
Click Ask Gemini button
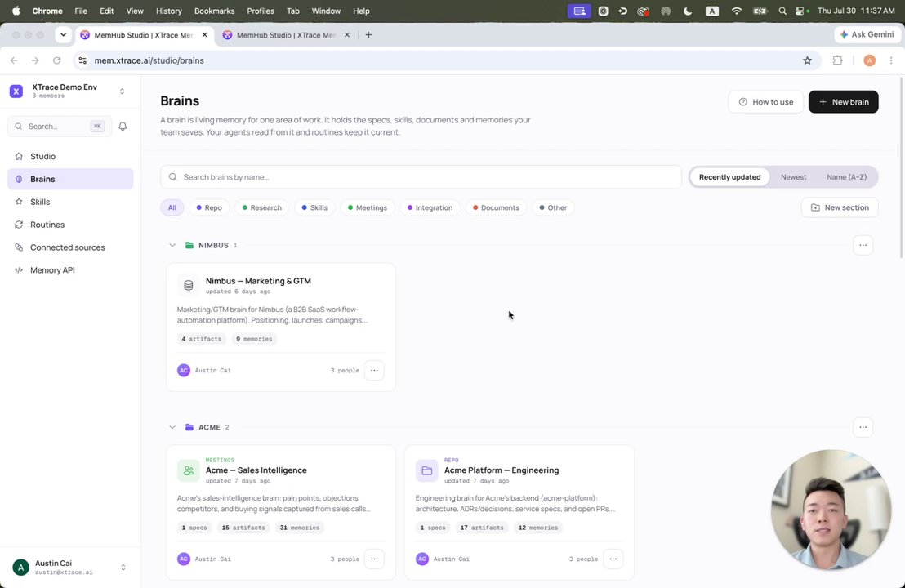(867, 34)
